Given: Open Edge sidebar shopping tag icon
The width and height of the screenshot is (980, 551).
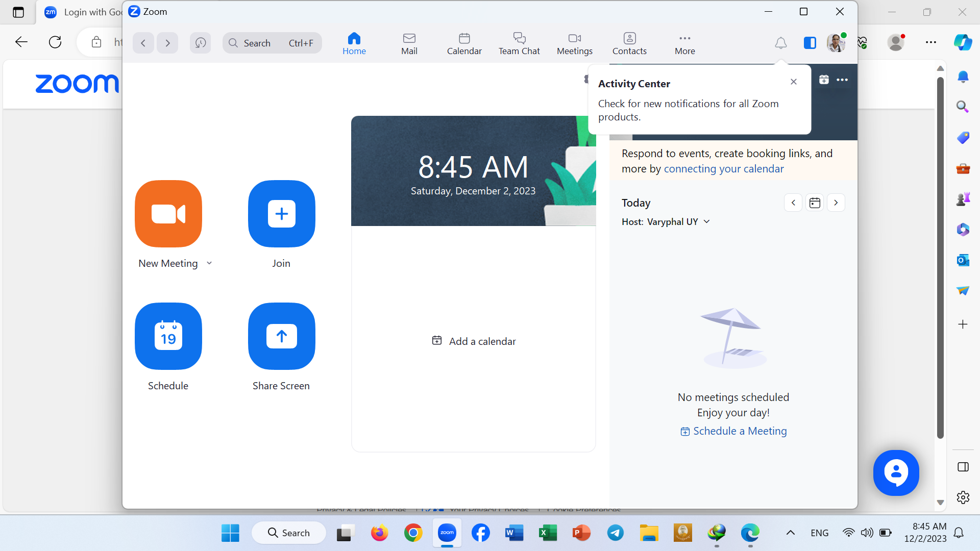Looking at the screenshot, I should pos(963,138).
